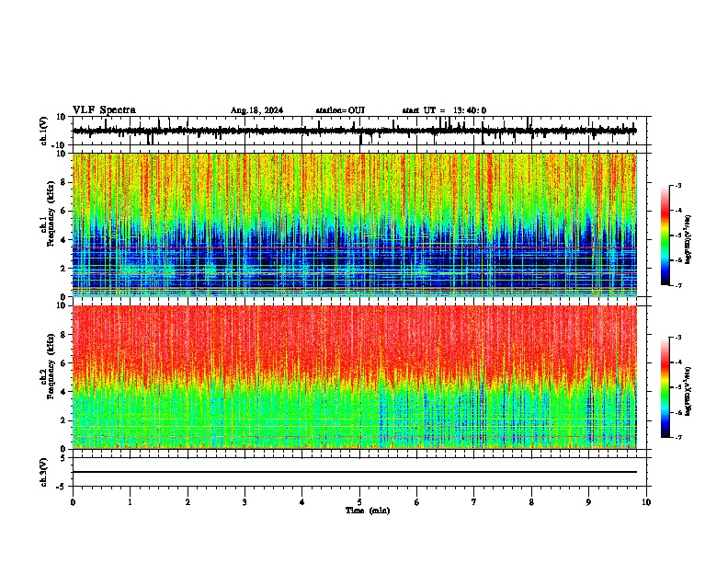
Task: Click the ch.2 spectrogram panel
Action: pyautogui.click(x=355, y=377)
